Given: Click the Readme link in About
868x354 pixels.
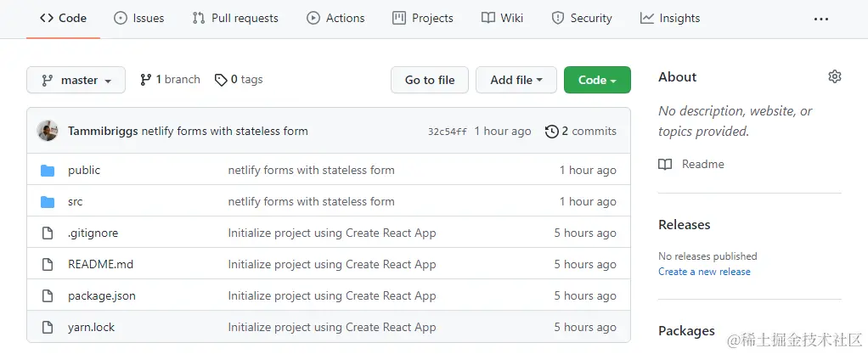Looking at the screenshot, I should click(703, 165).
